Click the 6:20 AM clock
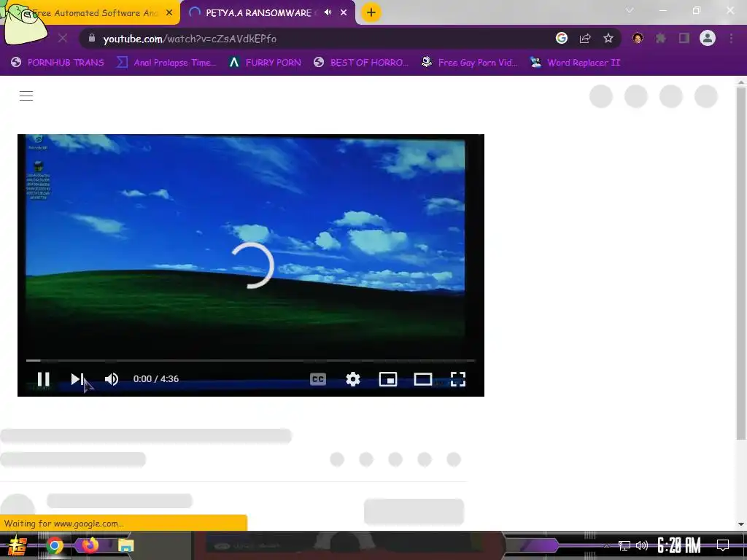The width and height of the screenshot is (747, 560). 679,545
